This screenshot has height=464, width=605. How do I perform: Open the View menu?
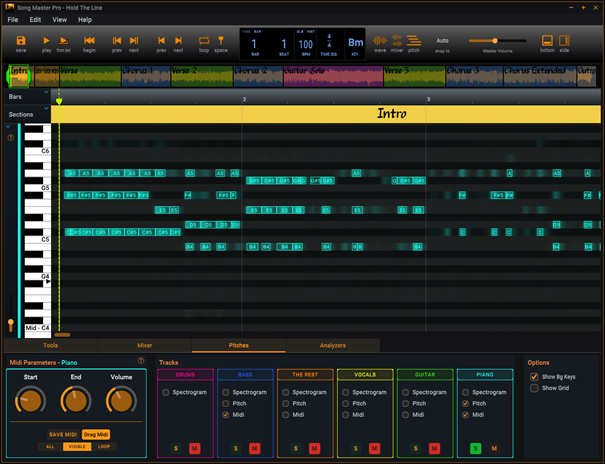(60, 19)
